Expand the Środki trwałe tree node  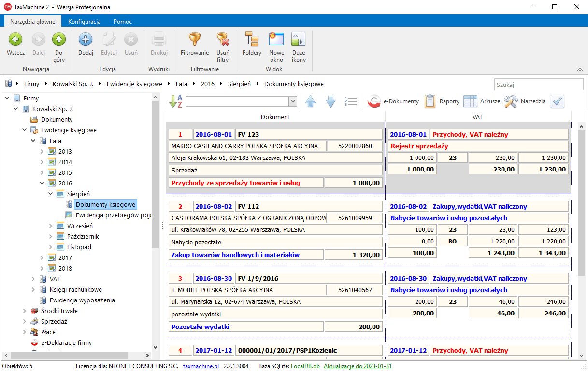[25, 311]
